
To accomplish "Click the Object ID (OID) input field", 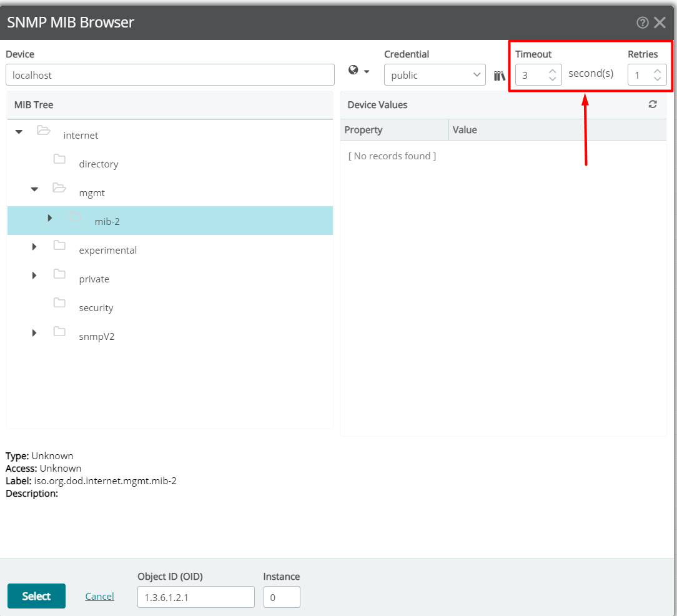I will (x=195, y=597).
